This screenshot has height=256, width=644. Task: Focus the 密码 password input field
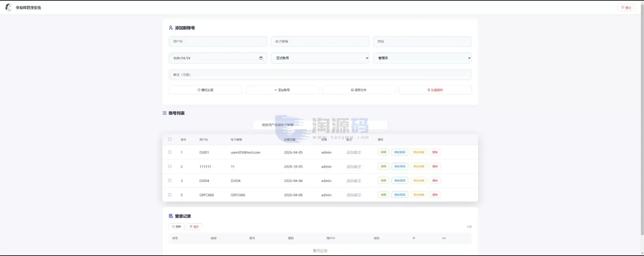tap(422, 42)
